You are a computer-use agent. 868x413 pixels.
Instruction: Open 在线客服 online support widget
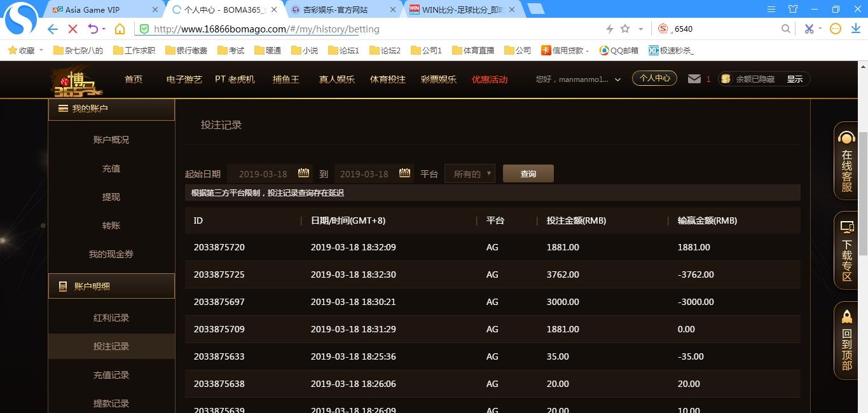click(x=847, y=162)
